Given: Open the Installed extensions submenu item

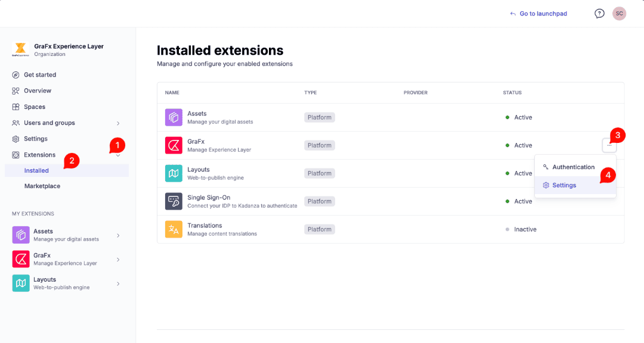Looking at the screenshot, I should [67, 170].
